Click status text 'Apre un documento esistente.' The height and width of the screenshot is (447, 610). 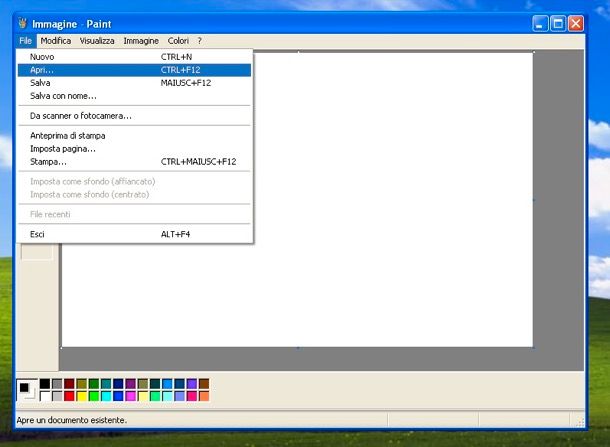[x=72, y=420]
